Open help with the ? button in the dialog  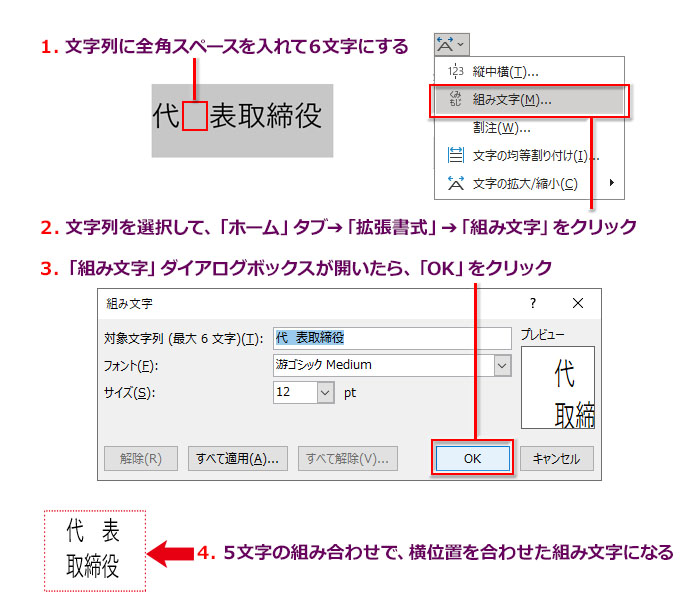pos(533,304)
